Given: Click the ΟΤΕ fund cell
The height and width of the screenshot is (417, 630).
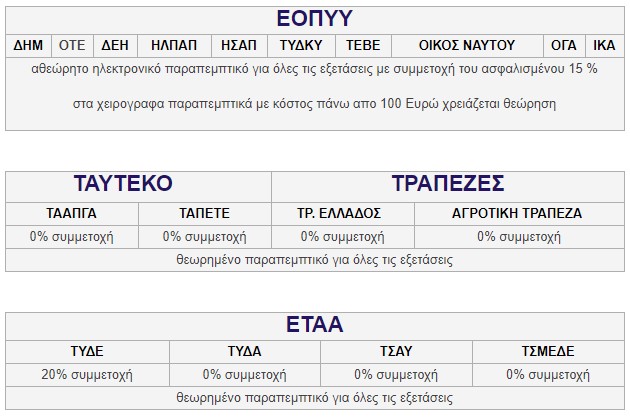Looking at the screenshot, I should click(x=72, y=45).
